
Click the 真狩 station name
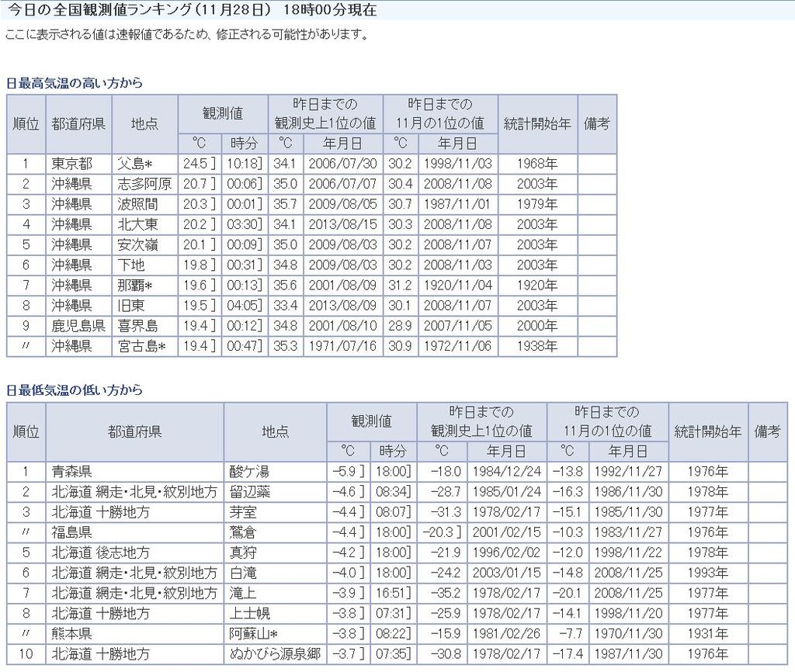pos(243,552)
